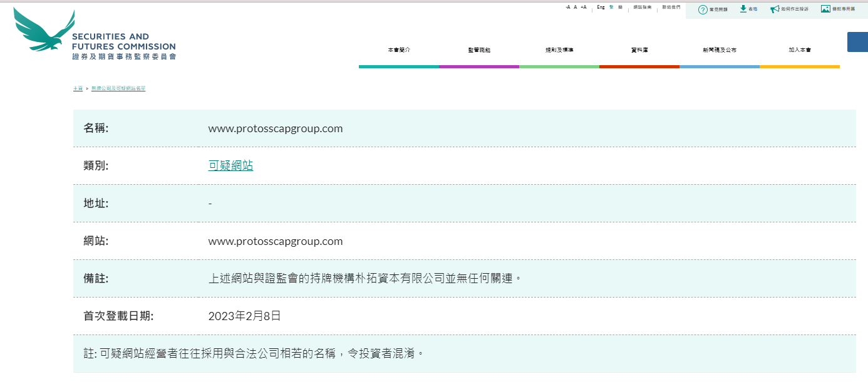Open the 資料庫 menu item

click(639, 49)
